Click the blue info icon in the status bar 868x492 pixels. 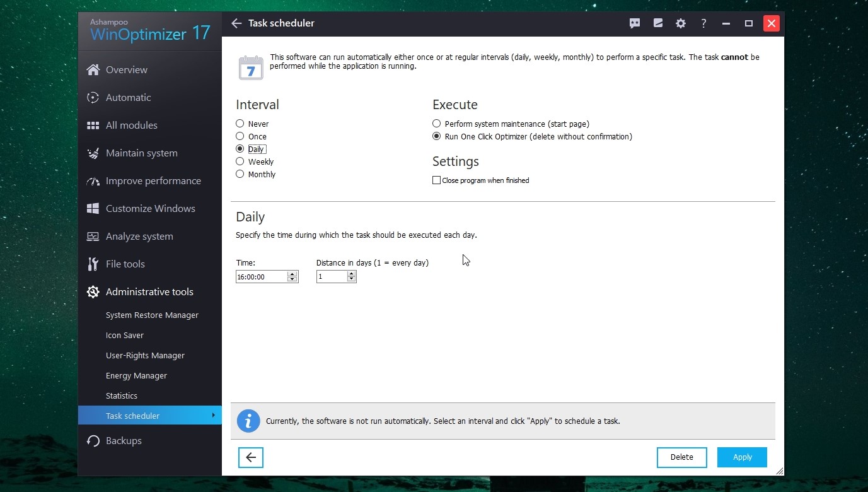(248, 421)
